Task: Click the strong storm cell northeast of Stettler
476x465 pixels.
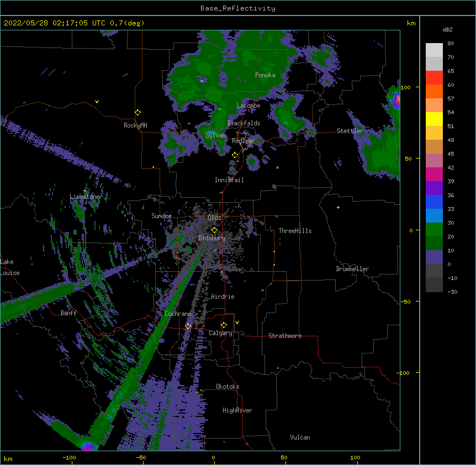Action: (396, 99)
